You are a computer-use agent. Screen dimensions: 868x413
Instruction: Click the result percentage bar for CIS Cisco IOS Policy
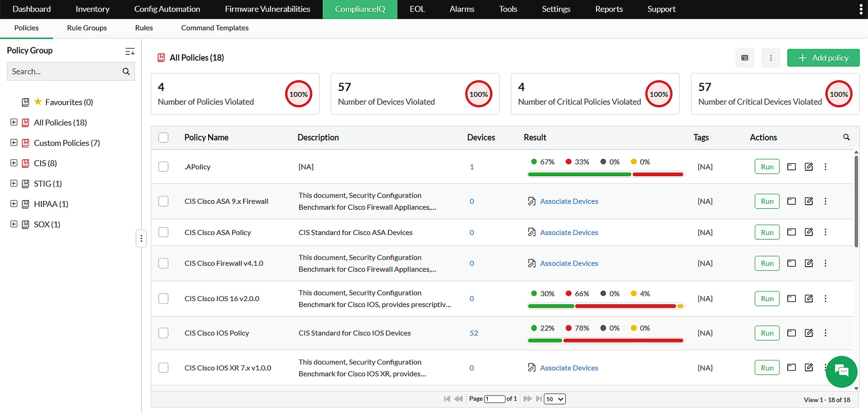tap(605, 340)
